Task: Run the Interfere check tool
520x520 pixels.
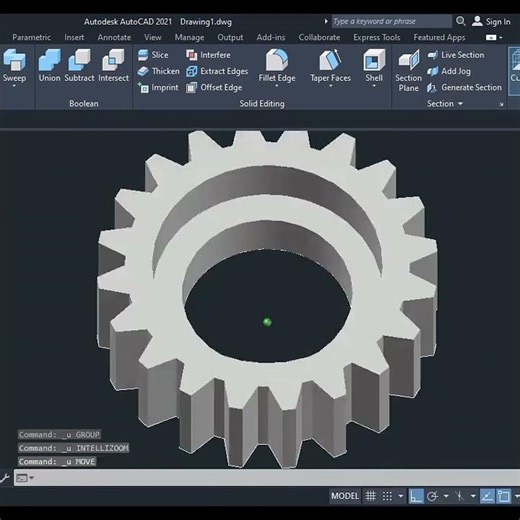Action: click(x=208, y=55)
